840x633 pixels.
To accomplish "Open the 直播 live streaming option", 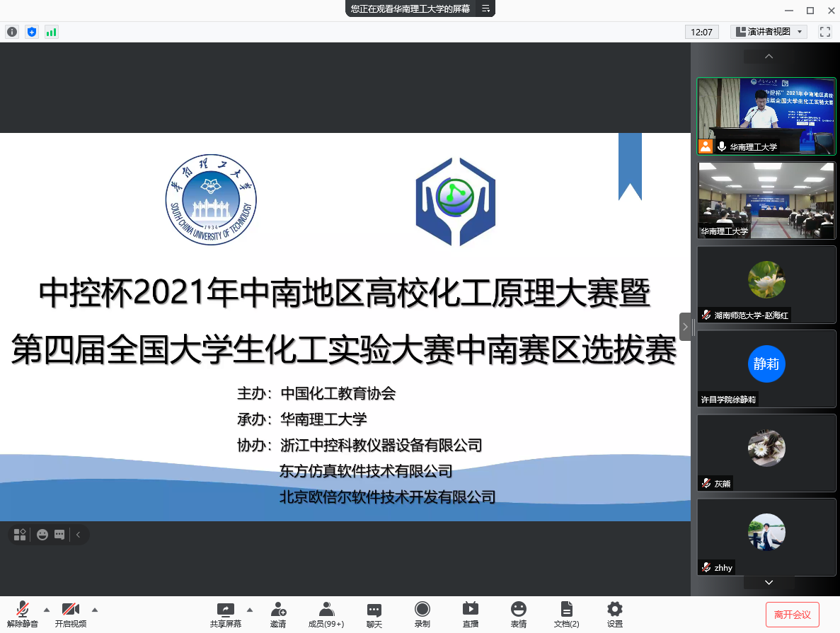I will tap(471, 614).
